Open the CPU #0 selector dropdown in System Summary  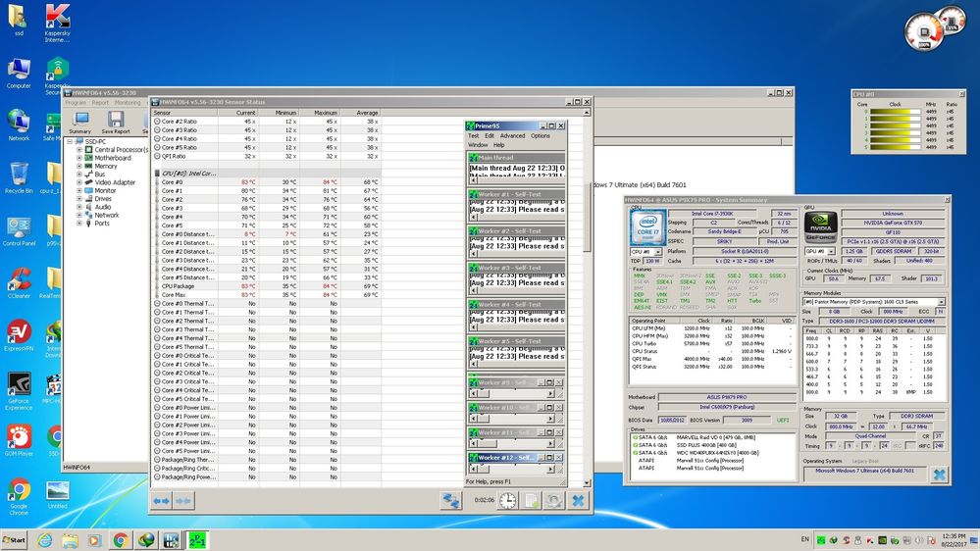(x=658, y=252)
